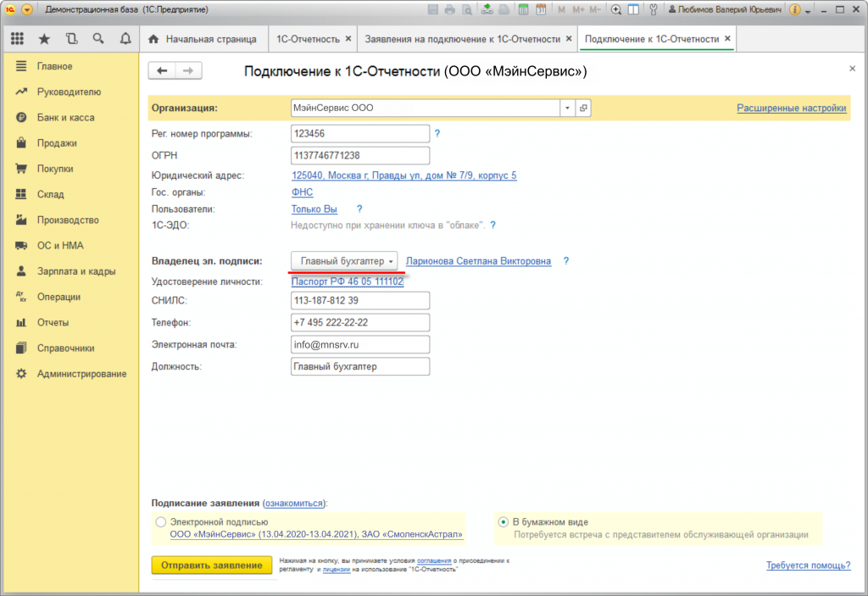The image size is (868, 596).
Task: Open the calculator icon in title bar
Action: tap(523, 10)
